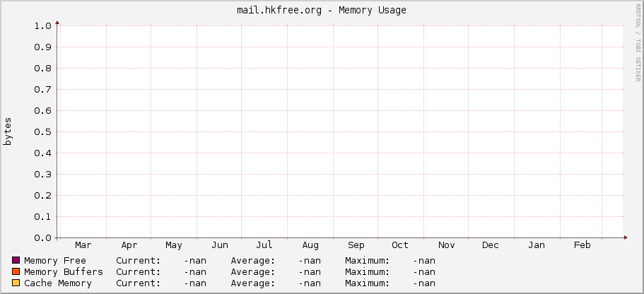Click the graph title mail.hkfree.org - Memory Usage

(x=322, y=11)
